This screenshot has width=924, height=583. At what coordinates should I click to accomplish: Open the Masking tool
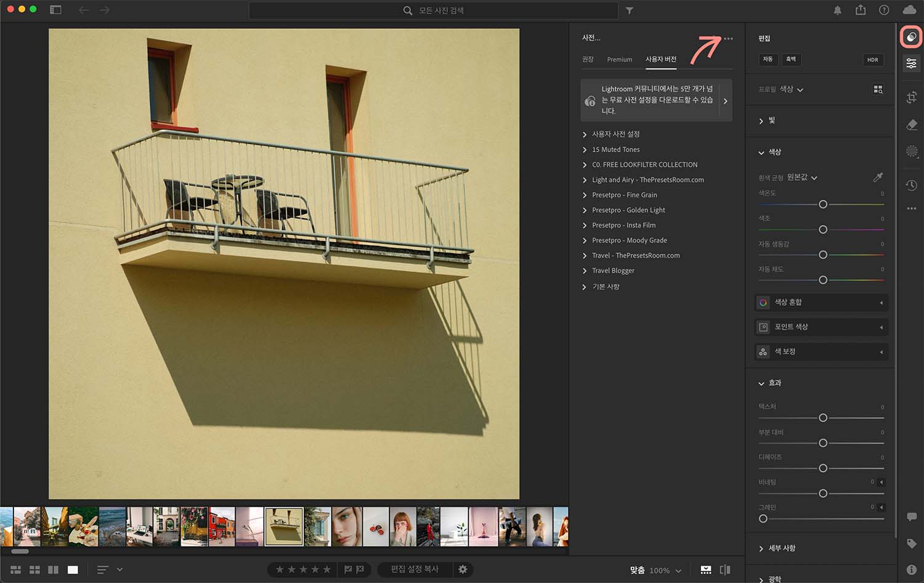912,151
